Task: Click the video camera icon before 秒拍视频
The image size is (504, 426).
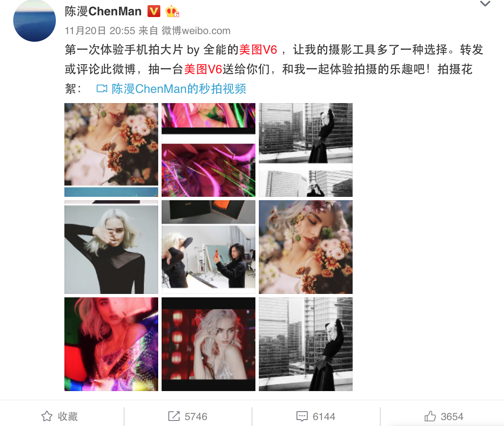Action: (x=102, y=89)
